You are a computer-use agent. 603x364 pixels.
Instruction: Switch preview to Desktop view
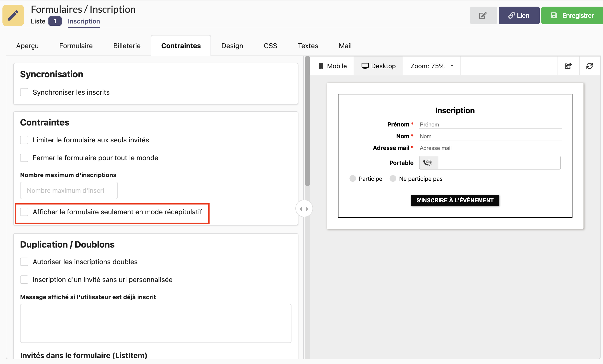(378, 66)
